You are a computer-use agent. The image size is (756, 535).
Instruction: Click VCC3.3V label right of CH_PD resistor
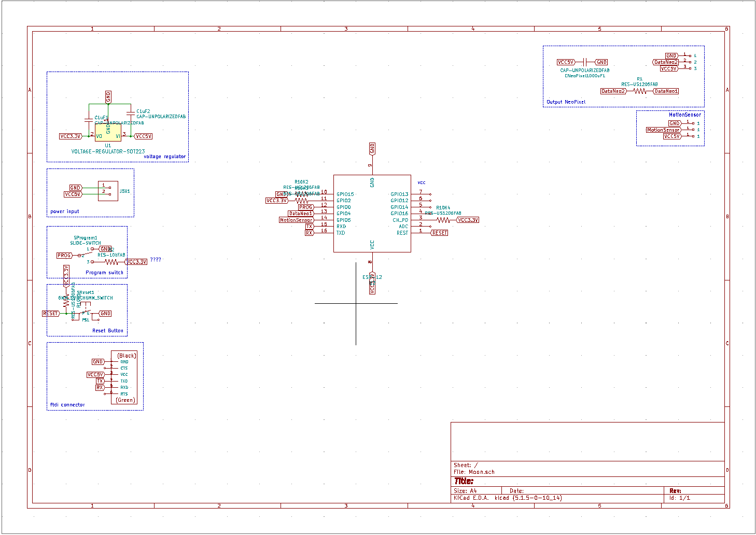(468, 220)
